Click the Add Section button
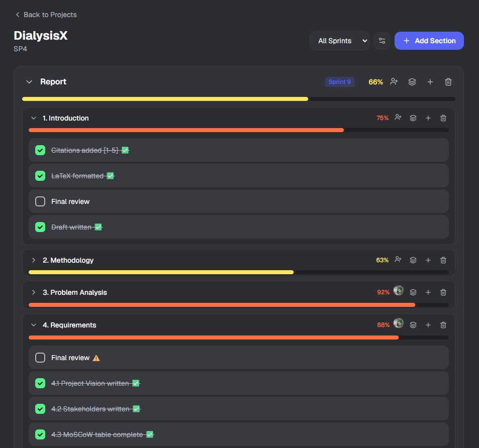 click(x=429, y=41)
